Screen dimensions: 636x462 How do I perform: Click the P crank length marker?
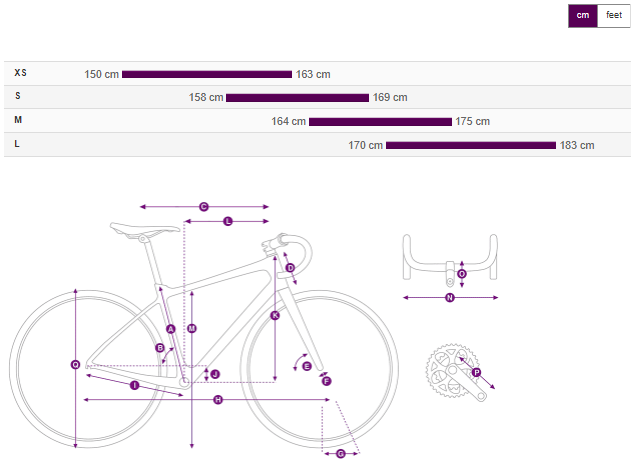[476, 372]
